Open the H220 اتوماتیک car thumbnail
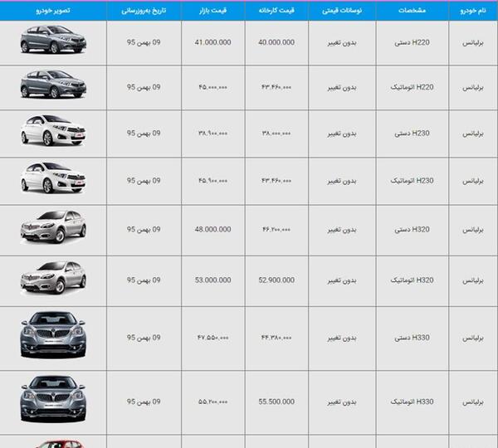498x448 pixels. tap(53, 84)
